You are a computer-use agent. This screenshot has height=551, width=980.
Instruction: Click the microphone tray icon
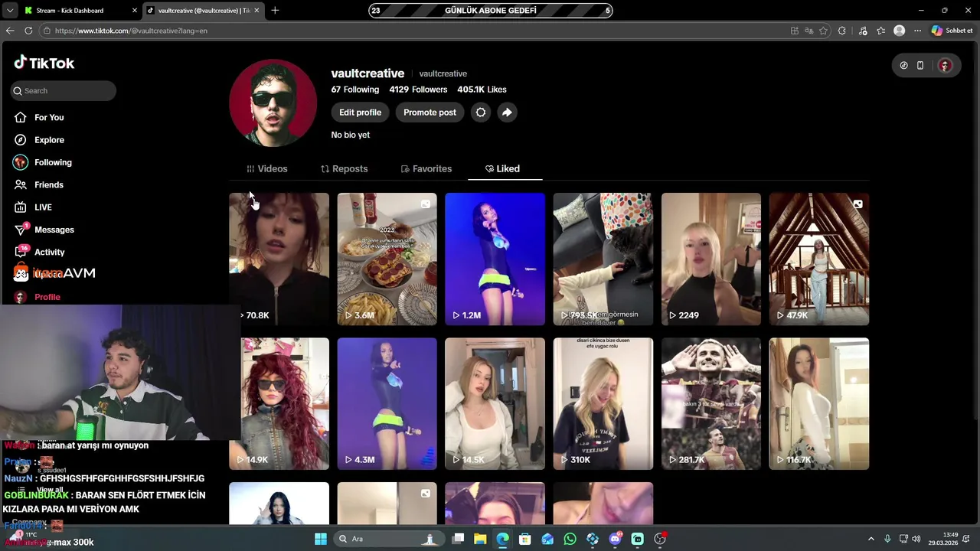coord(887,539)
